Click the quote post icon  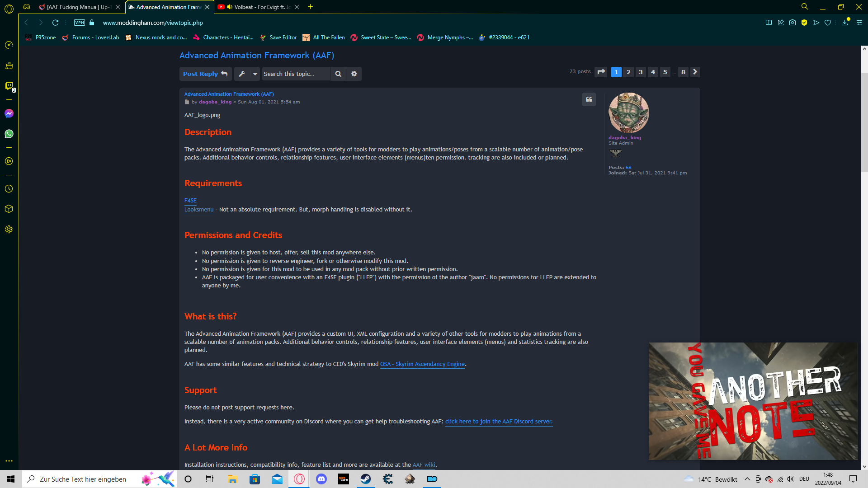click(x=589, y=99)
